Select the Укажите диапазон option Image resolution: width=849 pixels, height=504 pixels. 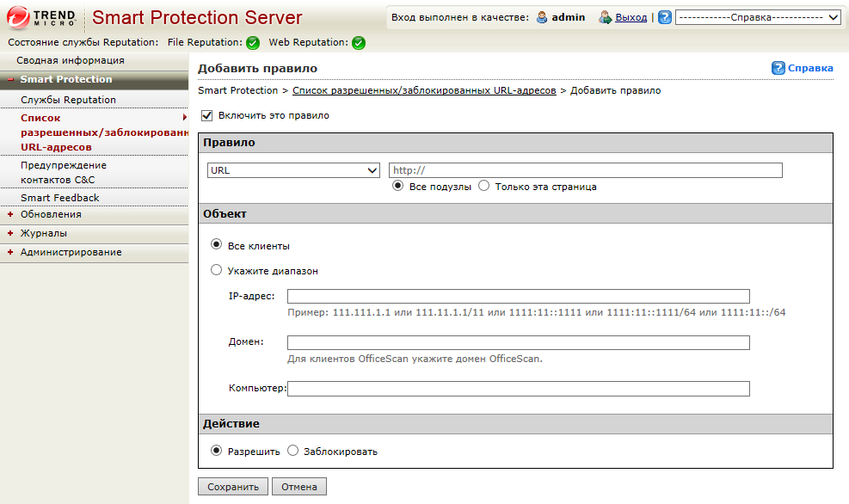tap(216, 268)
